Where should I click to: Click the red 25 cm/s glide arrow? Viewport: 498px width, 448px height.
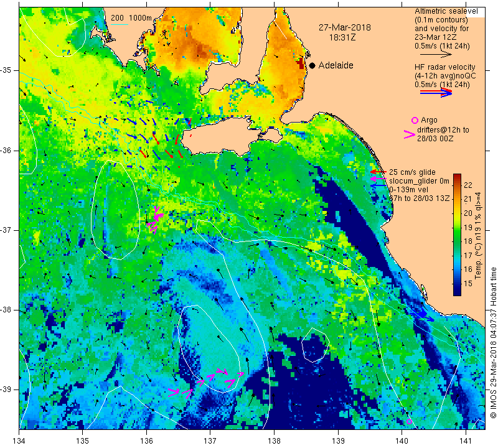coord(378,172)
